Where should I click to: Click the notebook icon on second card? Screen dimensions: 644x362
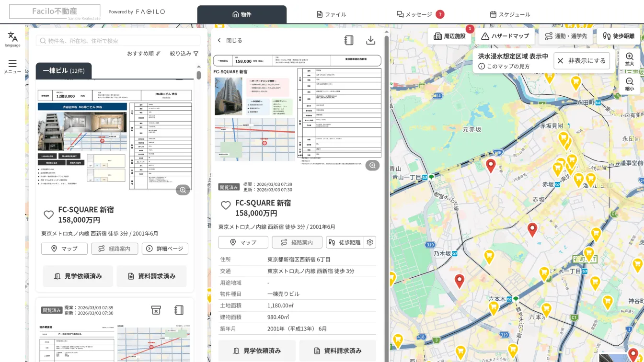pyautogui.click(x=179, y=310)
